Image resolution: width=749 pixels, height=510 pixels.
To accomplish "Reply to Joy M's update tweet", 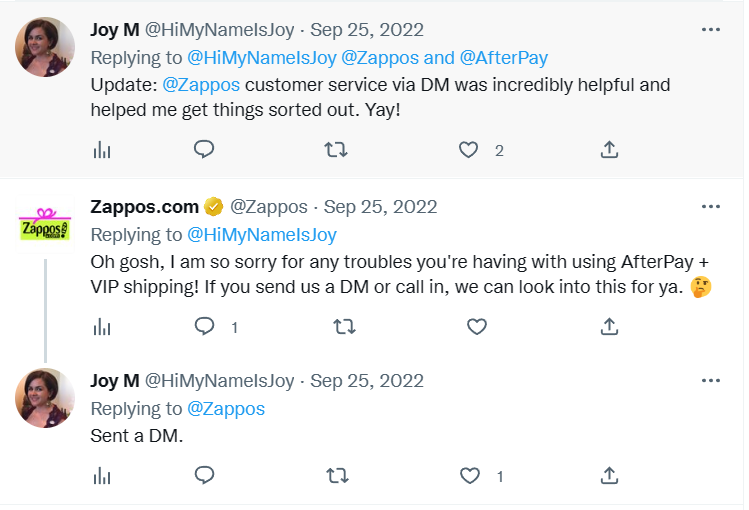I will [x=204, y=150].
